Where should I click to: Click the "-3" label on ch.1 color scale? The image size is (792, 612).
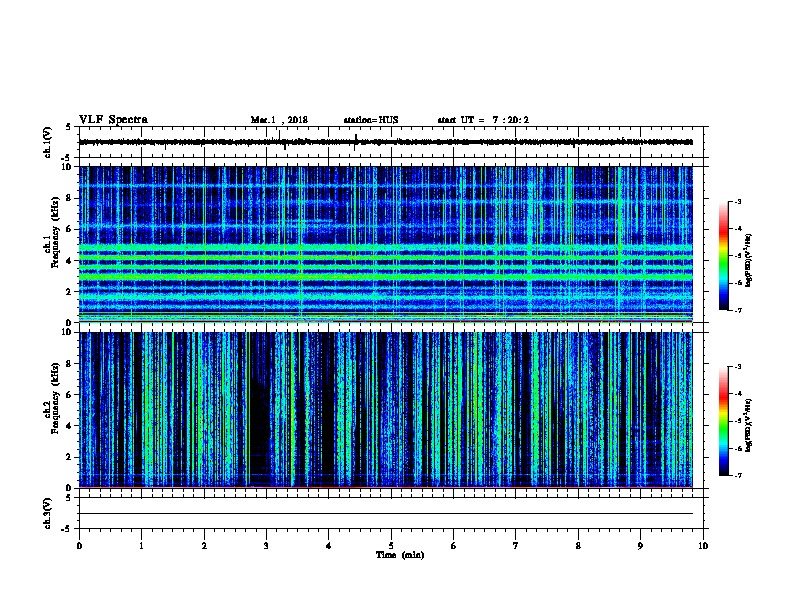pos(737,202)
